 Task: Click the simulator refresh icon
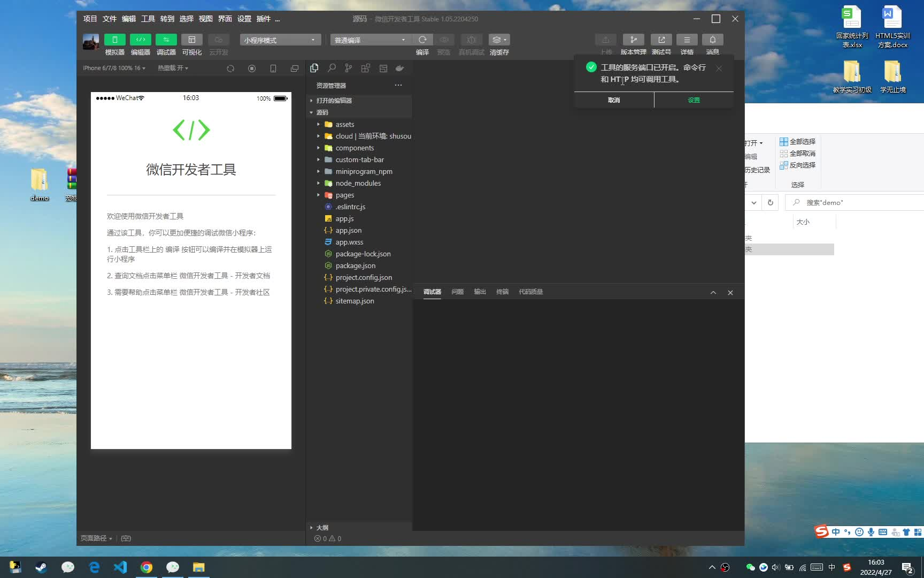tap(230, 69)
